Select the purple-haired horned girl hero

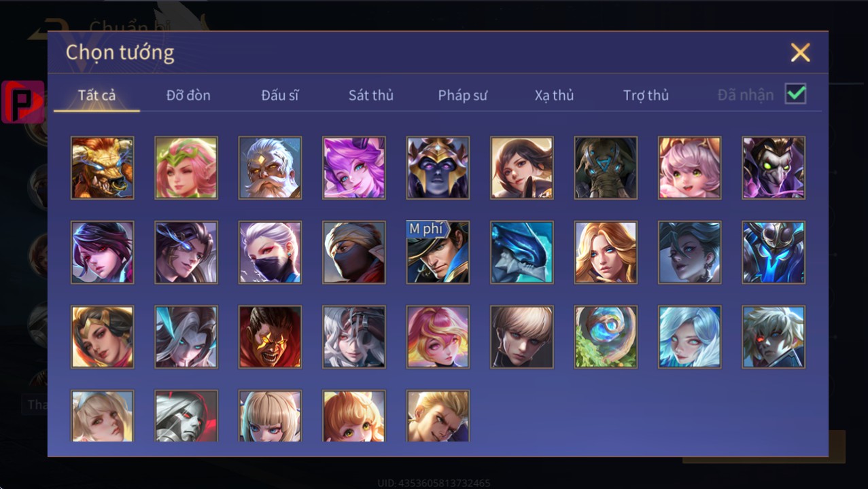click(x=354, y=168)
